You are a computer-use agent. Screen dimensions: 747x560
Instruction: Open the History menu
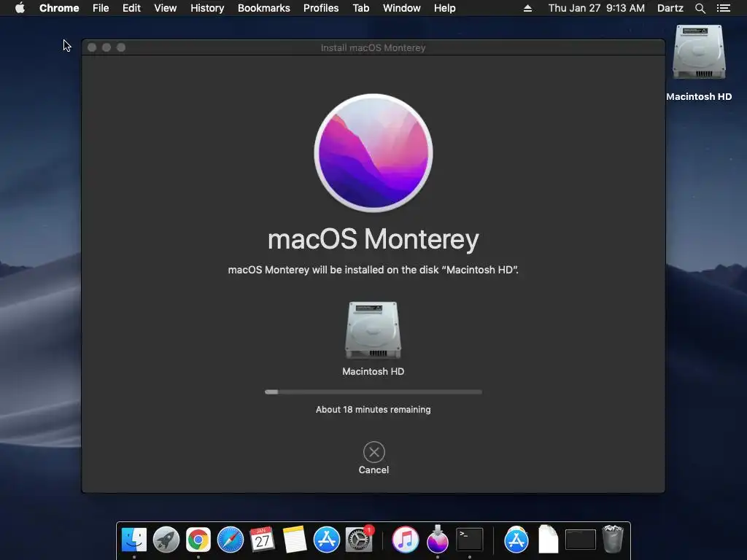tap(207, 8)
